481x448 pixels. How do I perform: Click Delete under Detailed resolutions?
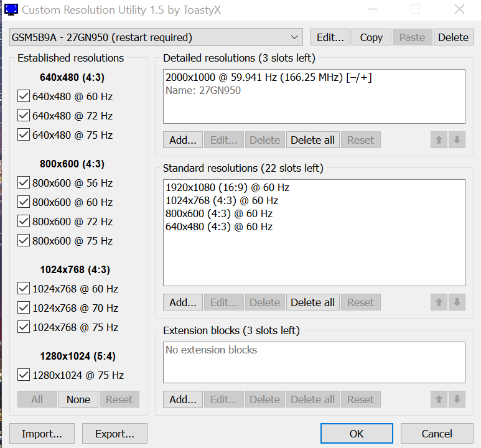pos(264,140)
